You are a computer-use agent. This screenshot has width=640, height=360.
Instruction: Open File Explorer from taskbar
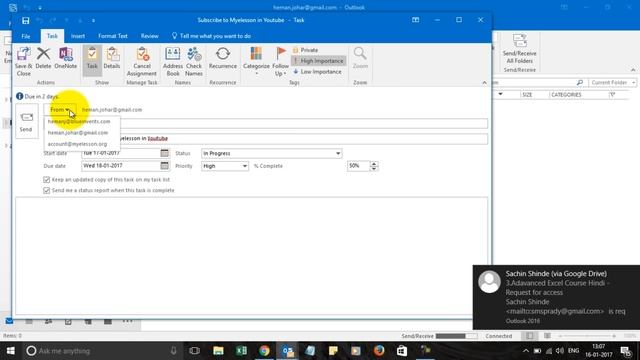point(218,351)
